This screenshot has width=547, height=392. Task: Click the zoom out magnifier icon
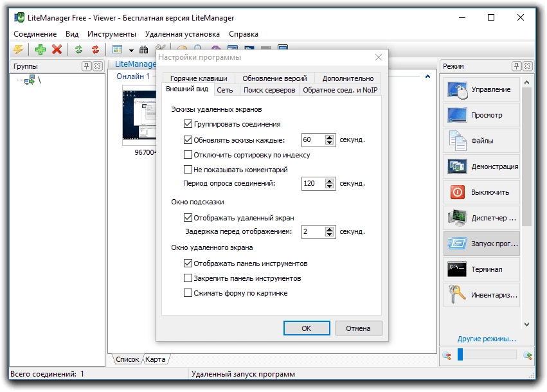point(447,355)
